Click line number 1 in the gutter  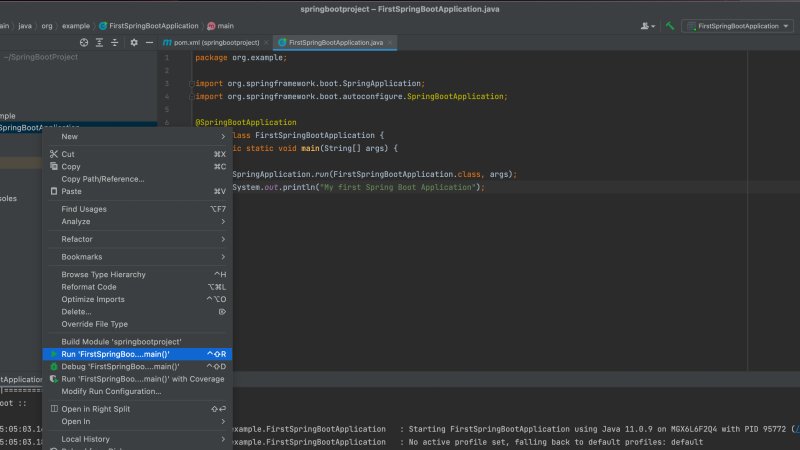tap(166, 58)
